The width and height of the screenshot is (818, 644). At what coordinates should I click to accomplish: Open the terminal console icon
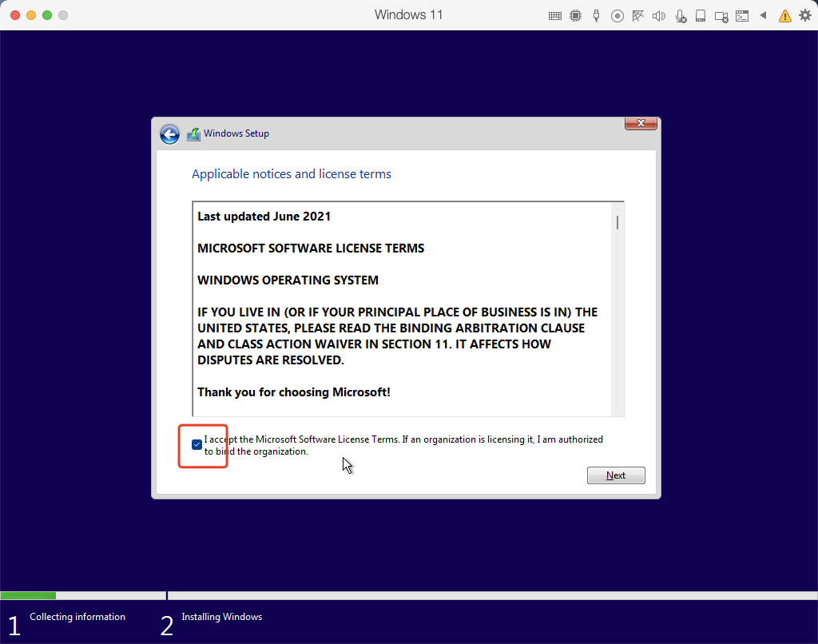click(x=742, y=16)
